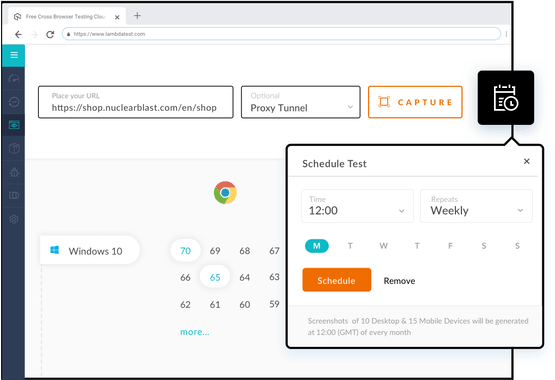Click the browser forward arrow
The image size is (555, 380).
34,34
